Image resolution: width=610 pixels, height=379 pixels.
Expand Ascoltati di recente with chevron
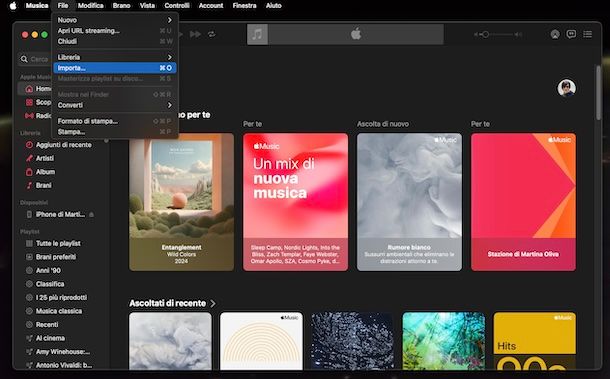(213, 304)
